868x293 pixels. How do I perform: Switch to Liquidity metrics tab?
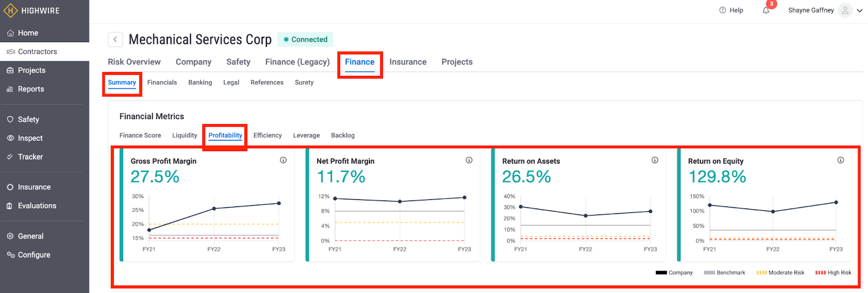184,135
